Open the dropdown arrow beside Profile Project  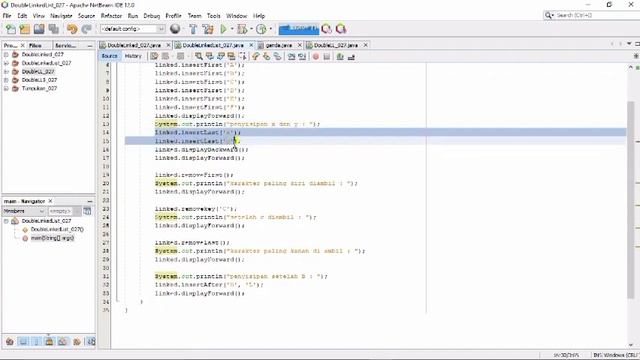(270, 29)
